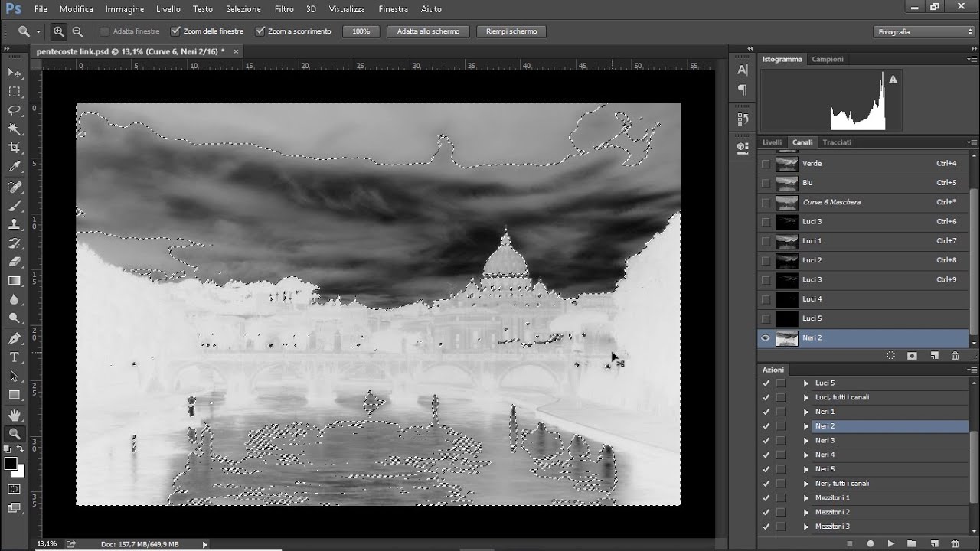This screenshot has width=980, height=551.
Task: Open the Immagine menu
Action: point(125,9)
